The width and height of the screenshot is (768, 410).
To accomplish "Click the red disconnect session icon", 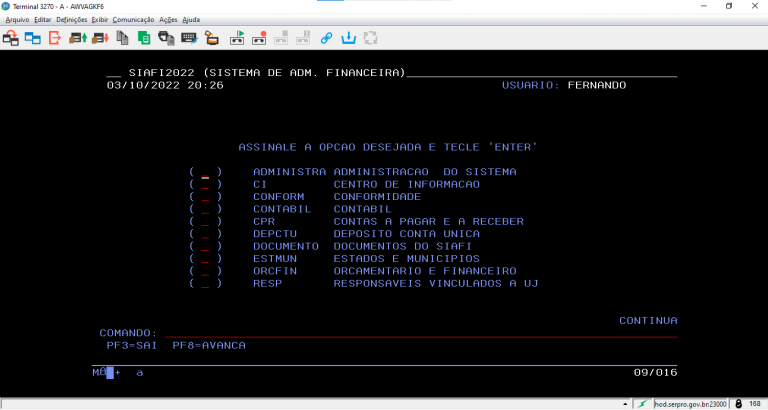I will tap(55, 38).
